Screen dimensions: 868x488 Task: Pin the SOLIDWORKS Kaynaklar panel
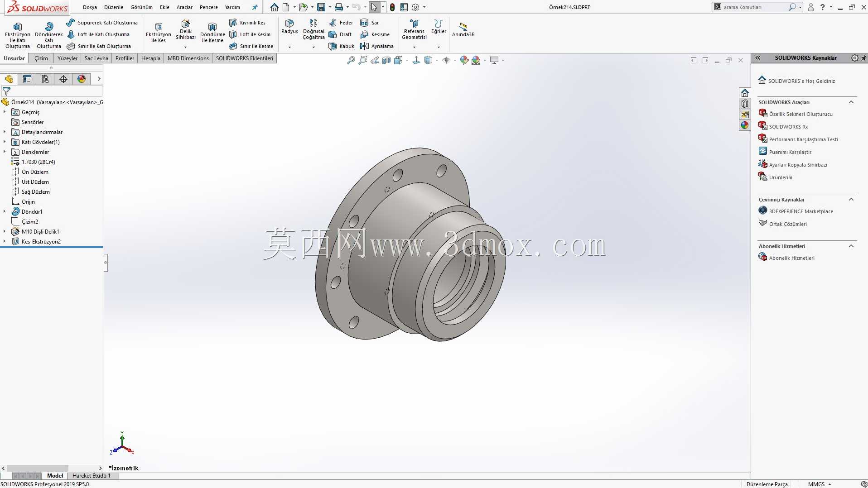(x=863, y=58)
